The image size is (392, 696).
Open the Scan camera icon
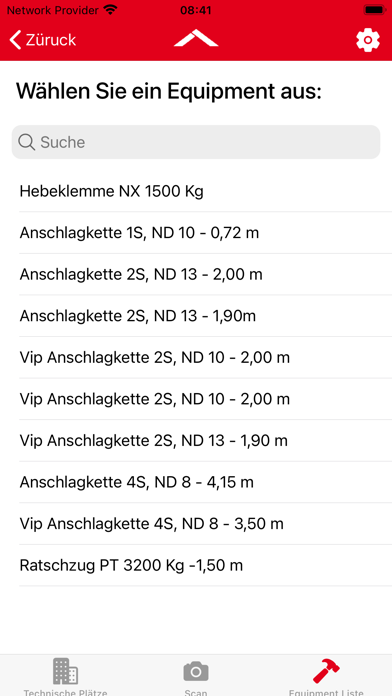(x=196, y=672)
